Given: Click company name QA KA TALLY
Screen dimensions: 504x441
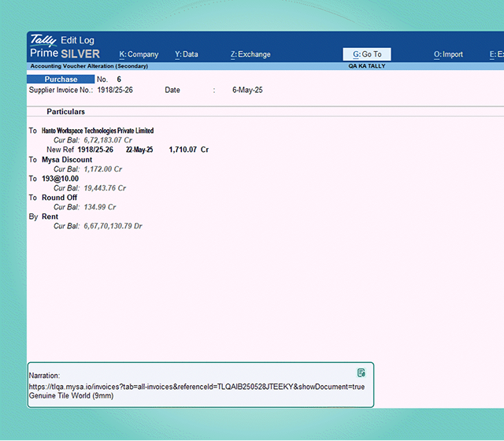Looking at the screenshot, I should 367,66.
